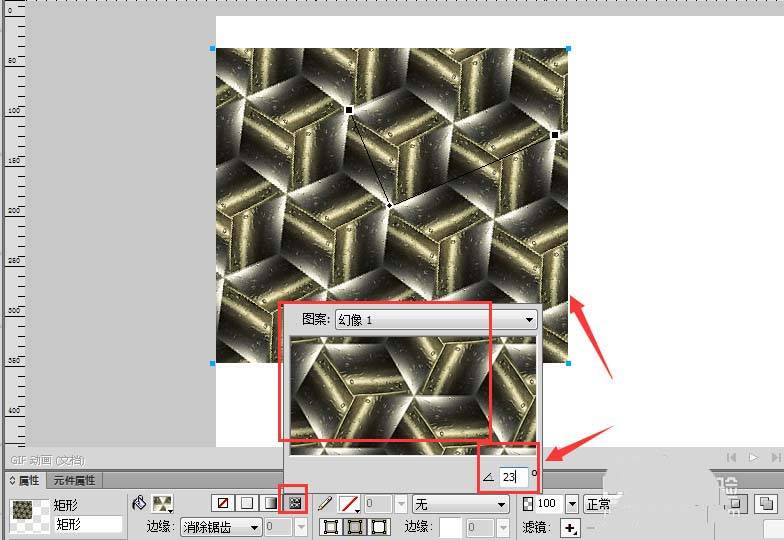Click the add filter plus button
This screenshot has height=540, width=784.
tap(571, 528)
